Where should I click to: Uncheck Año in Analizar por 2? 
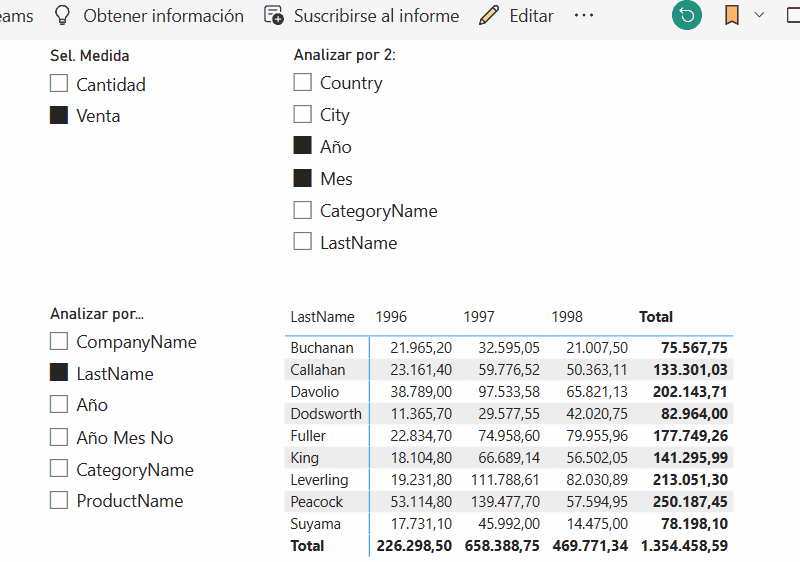(x=303, y=145)
